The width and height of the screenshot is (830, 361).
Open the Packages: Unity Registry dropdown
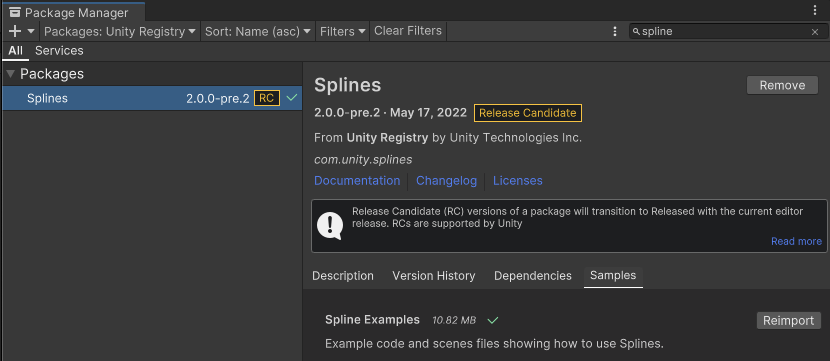[x=120, y=31]
